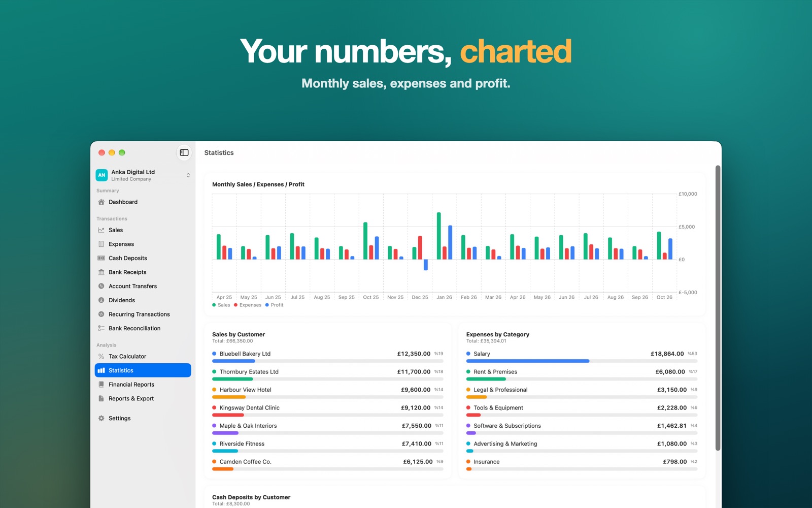The image size is (812, 508).
Task: Open Financial Reports from sidebar
Action: click(x=143, y=385)
